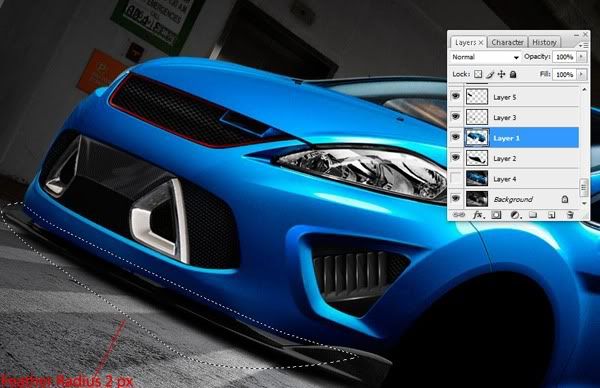Hide Layer 2 using its eye icon
The height and width of the screenshot is (388, 600).
click(x=456, y=157)
